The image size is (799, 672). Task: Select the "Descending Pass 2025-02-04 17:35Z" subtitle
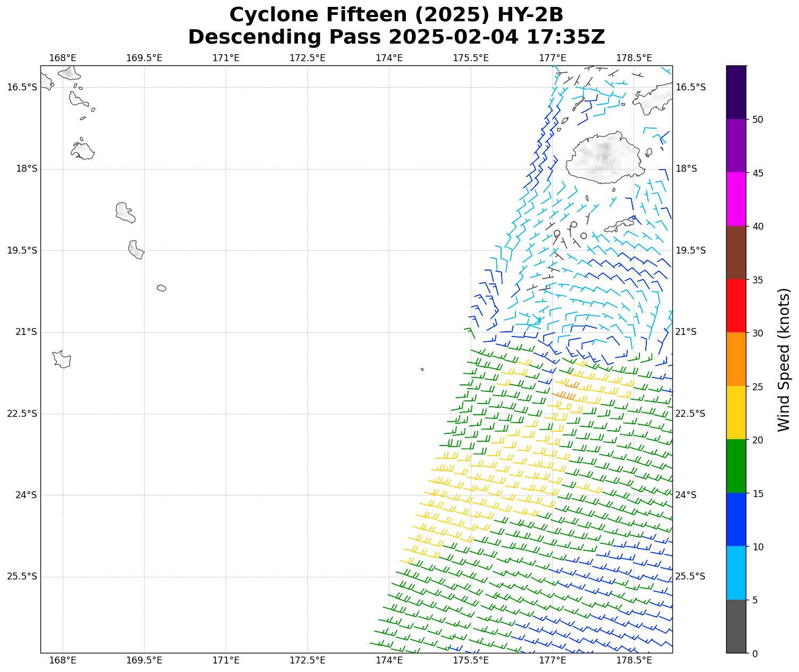(396, 37)
